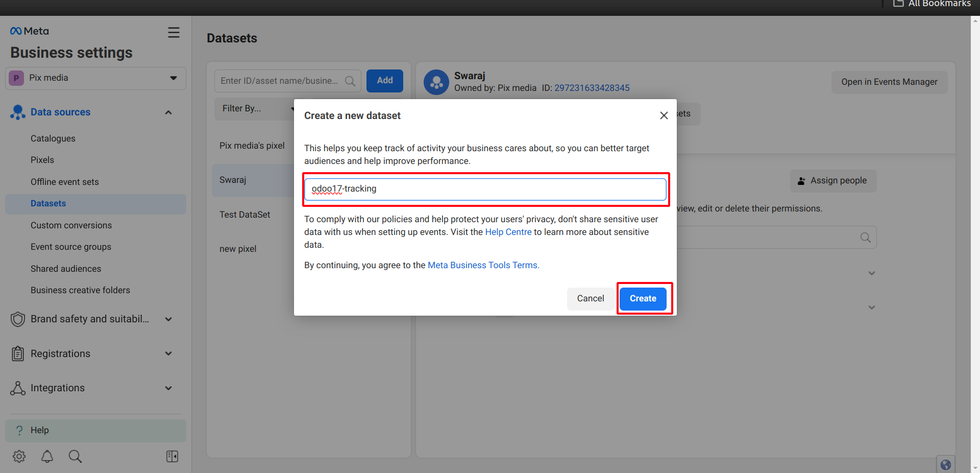The width and height of the screenshot is (980, 473).
Task: Expand the lower chevron in people list
Action: [x=872, y=308]
